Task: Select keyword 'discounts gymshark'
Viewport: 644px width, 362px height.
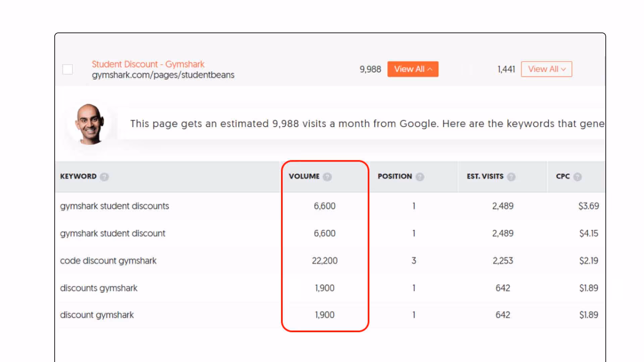Action: tap(99, 288)
